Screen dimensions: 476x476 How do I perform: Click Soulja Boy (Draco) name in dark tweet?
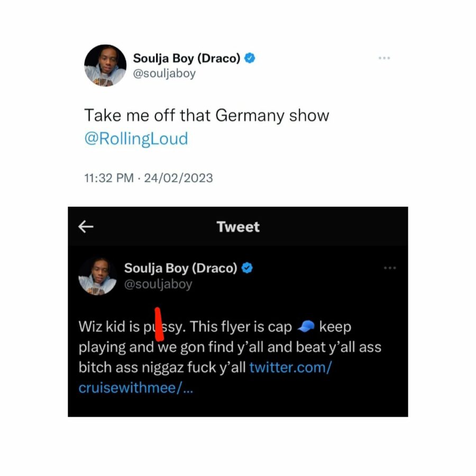click(x=181, y=268)
